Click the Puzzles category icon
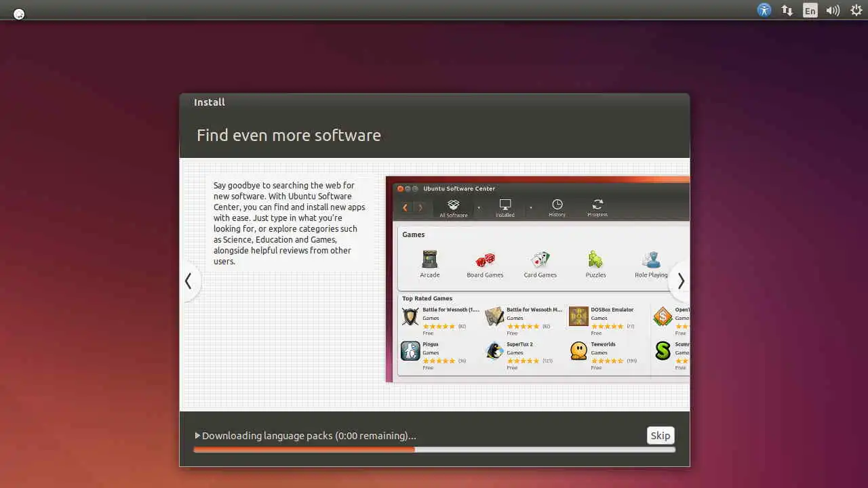This screenshot has height=488, width=868. pos(595,260)
